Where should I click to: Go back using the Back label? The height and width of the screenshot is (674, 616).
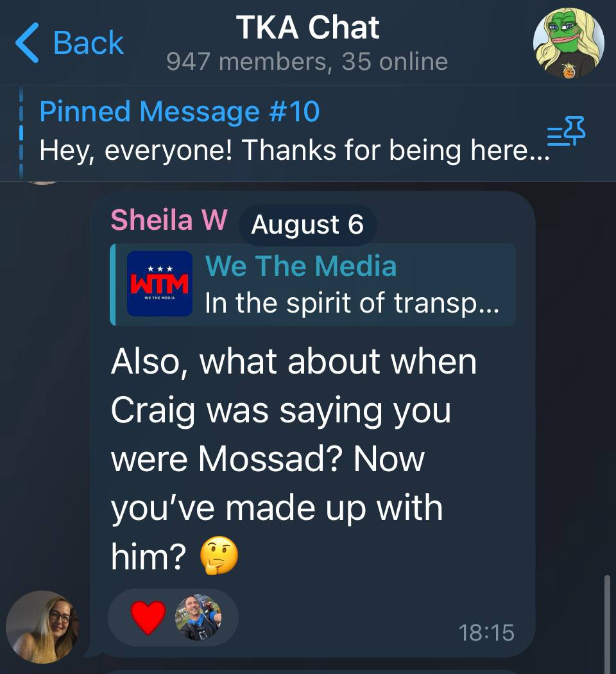[x=89, y=42]
